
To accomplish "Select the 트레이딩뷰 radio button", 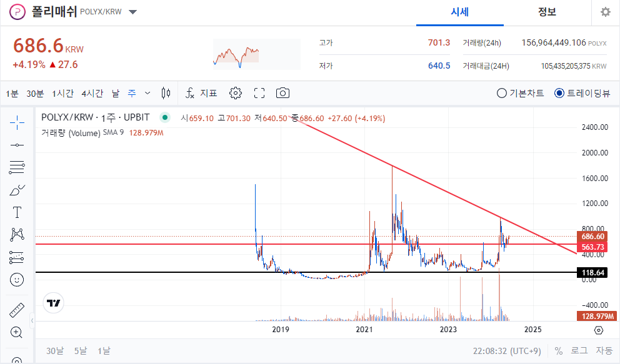I will pos(558,92).
